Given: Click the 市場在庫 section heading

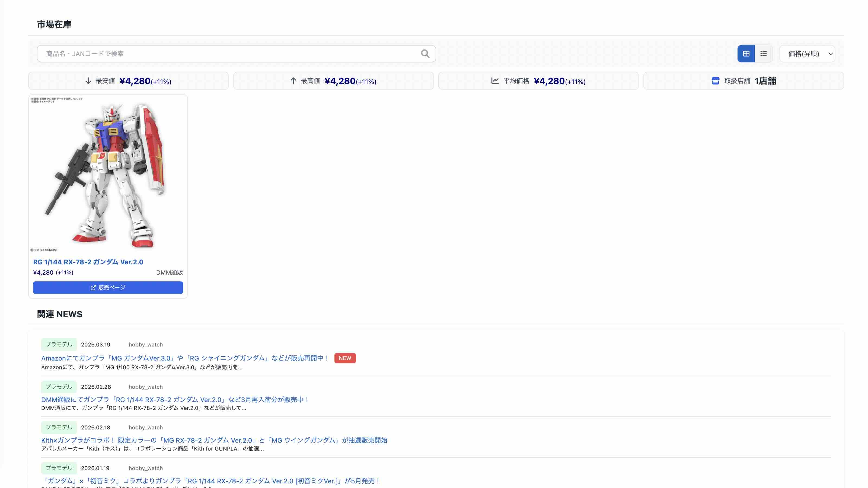Looking at the screenshot, I should (54, 25).
